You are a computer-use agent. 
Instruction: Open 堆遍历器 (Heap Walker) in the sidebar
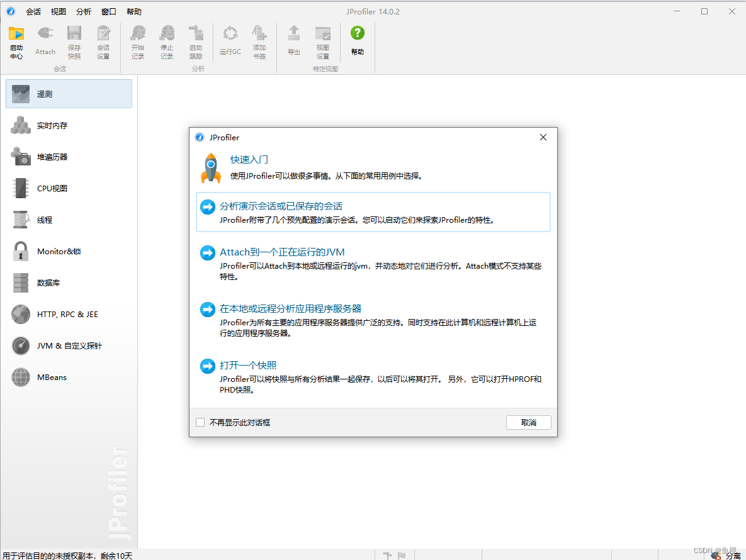pos(69,157)
